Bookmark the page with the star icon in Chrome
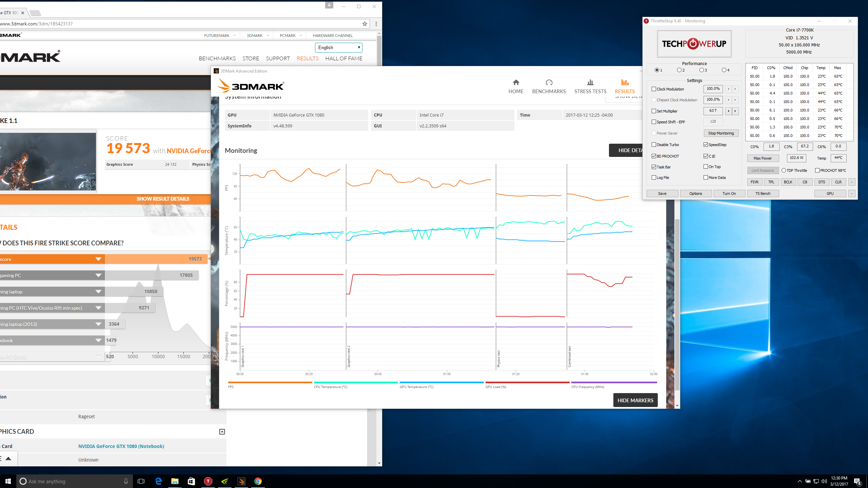 pos(365,24)
